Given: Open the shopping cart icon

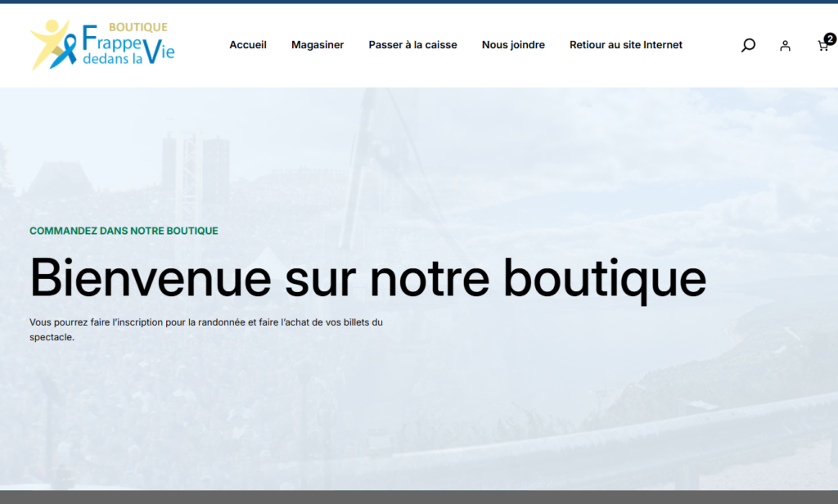Looking at the screenshot, I should [x=822, y=47].
